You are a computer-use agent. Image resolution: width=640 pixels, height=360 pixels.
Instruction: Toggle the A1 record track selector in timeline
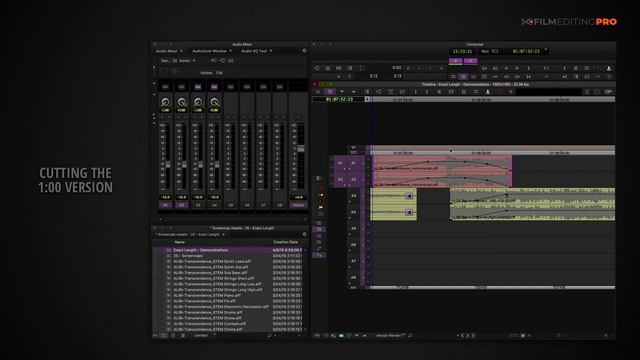click(x=353, y=163)
